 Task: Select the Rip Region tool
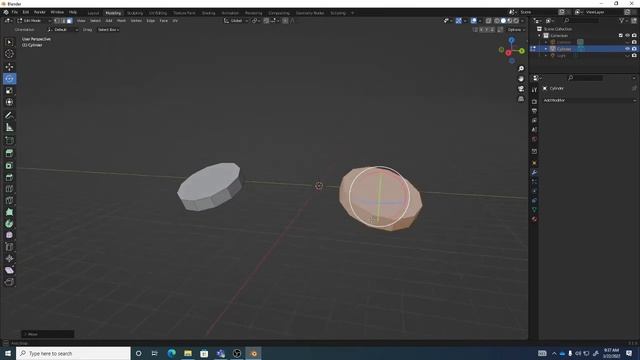(x=9, y=282)
